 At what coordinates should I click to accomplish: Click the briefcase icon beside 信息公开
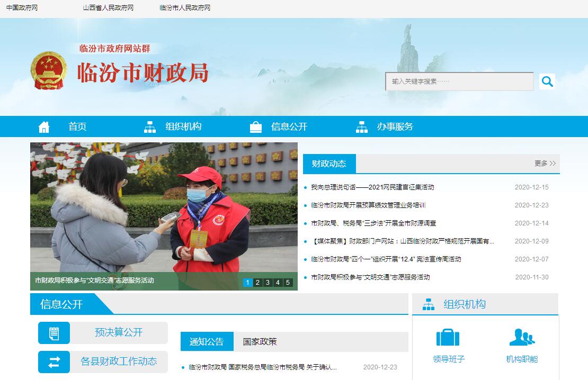(256, 127)
